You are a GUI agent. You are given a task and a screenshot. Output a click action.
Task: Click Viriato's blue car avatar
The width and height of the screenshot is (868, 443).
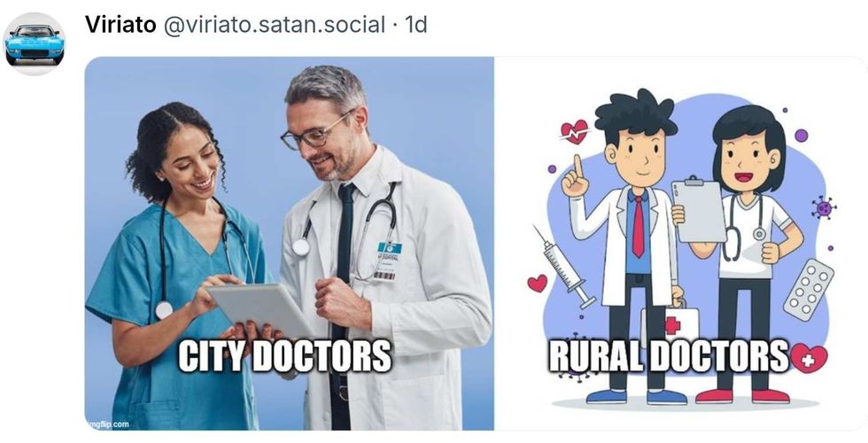pos(35,43)
